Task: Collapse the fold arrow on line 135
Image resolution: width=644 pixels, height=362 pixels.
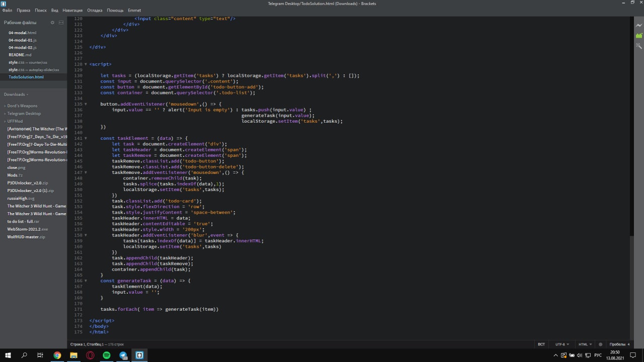Action: (x=86, y=104)
